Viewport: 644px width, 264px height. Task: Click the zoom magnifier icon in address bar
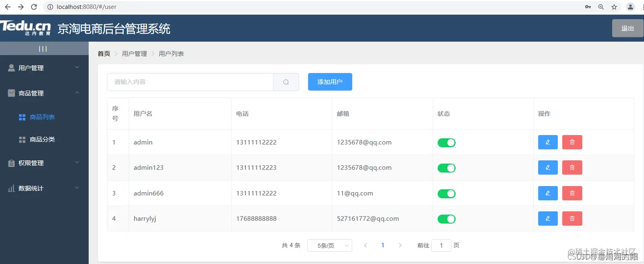pos(601,7)
